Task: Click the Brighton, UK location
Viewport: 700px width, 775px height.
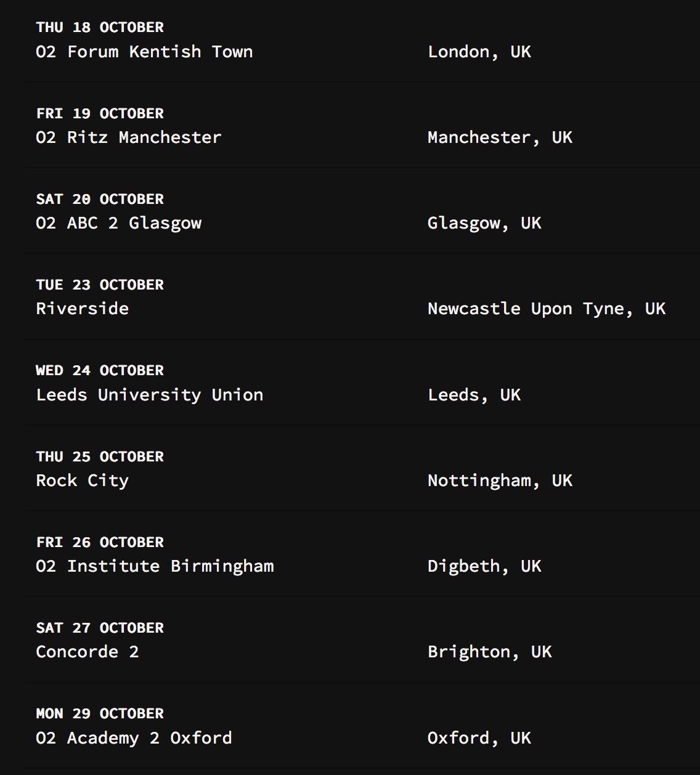Action: pyautogui.click(x=490, y=652)
